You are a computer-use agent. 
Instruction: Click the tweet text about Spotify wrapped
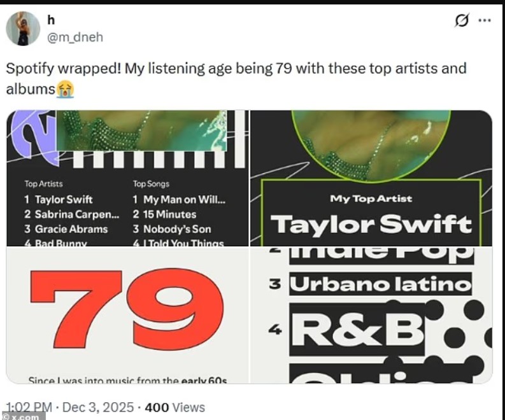(x=236, y=69)
